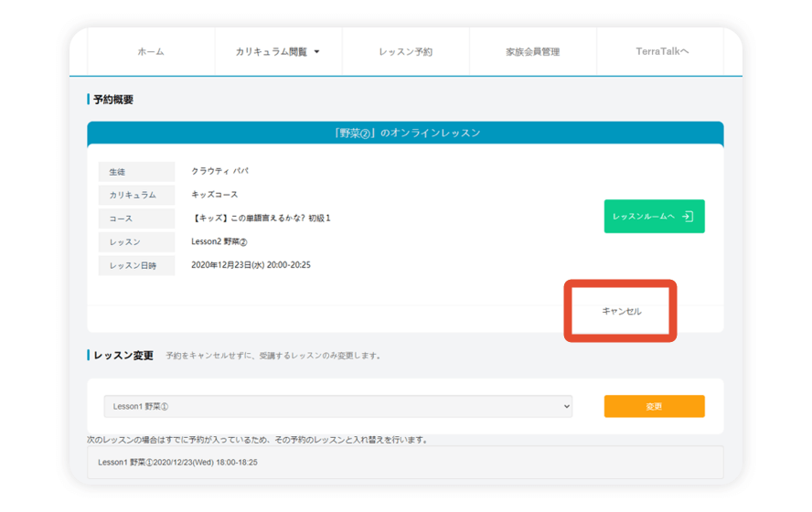Open the 家族会員管理 tab

click(x=532, y=52)
